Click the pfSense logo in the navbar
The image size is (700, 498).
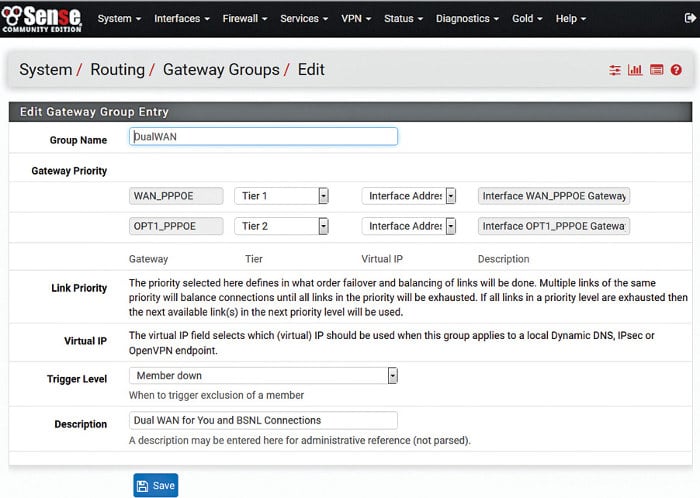[44, 18]
